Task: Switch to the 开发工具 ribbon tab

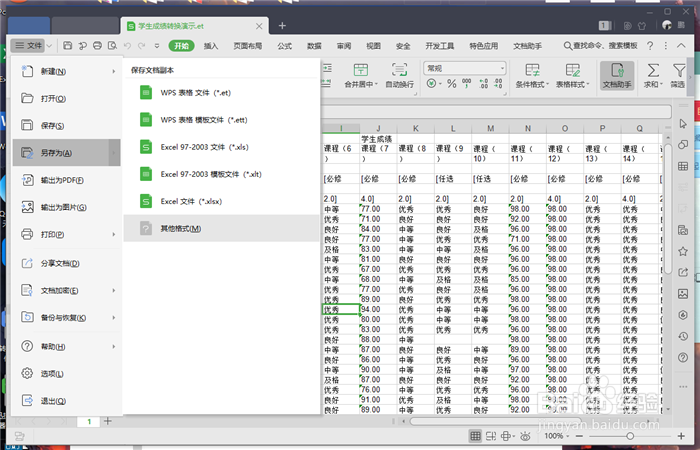Action: (x=440, y=46)
